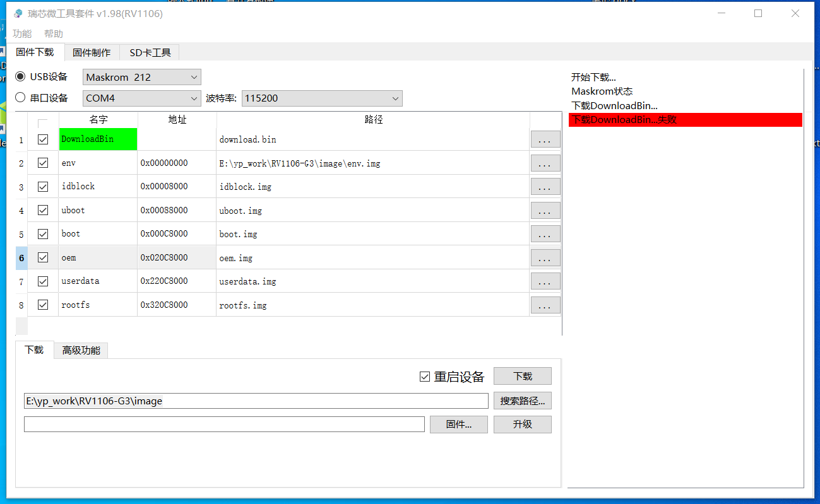Image resolution: width=820 pixels, height=504 pixels.
Task: Click address 0x220C8000 cell
Action: coord(177,281)
